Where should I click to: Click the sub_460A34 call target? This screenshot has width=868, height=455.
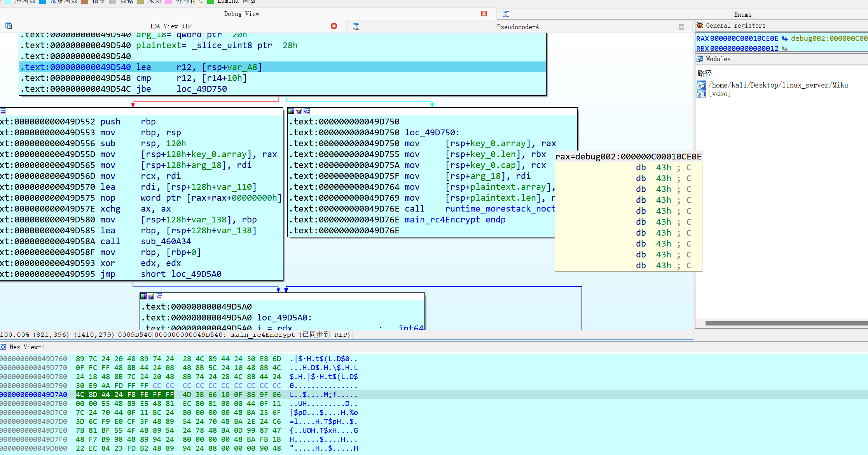tap(166, 241)
